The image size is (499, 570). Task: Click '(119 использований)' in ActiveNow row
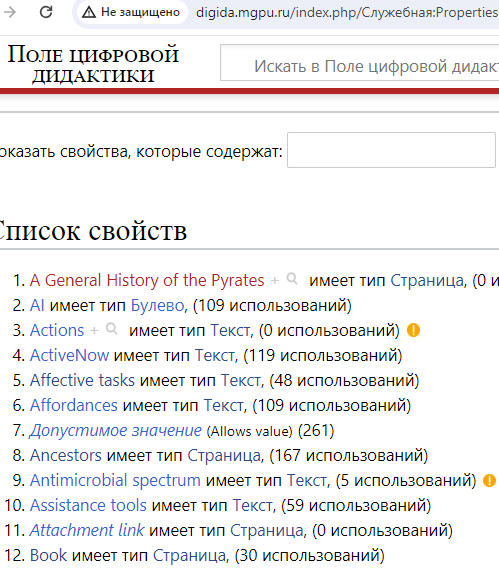(x=323, y=356)
